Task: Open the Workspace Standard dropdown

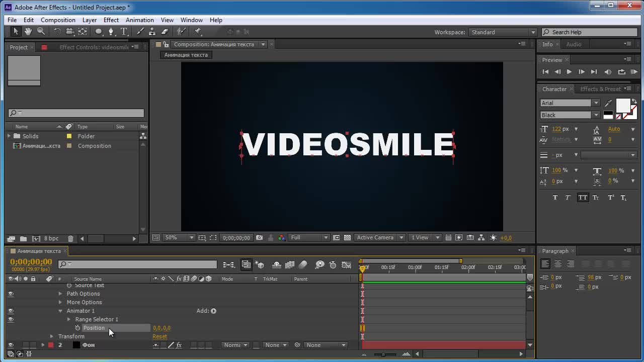Action: [x=503, y=32]
